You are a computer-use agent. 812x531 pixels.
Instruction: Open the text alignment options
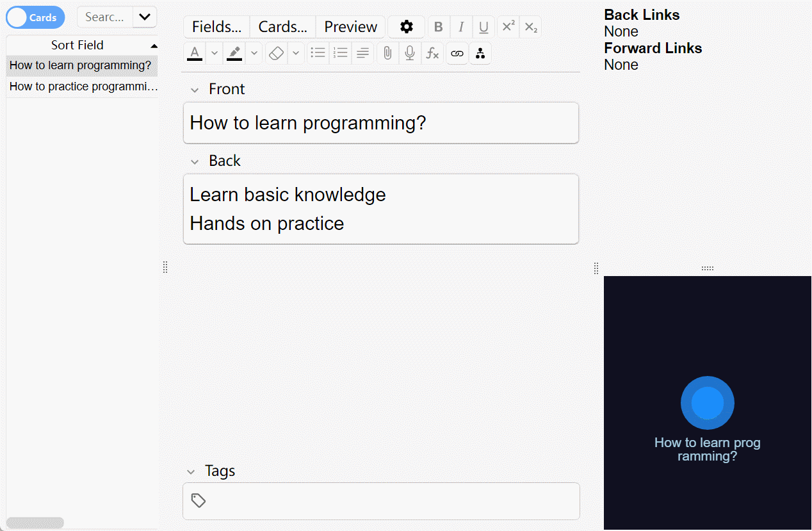362,53
